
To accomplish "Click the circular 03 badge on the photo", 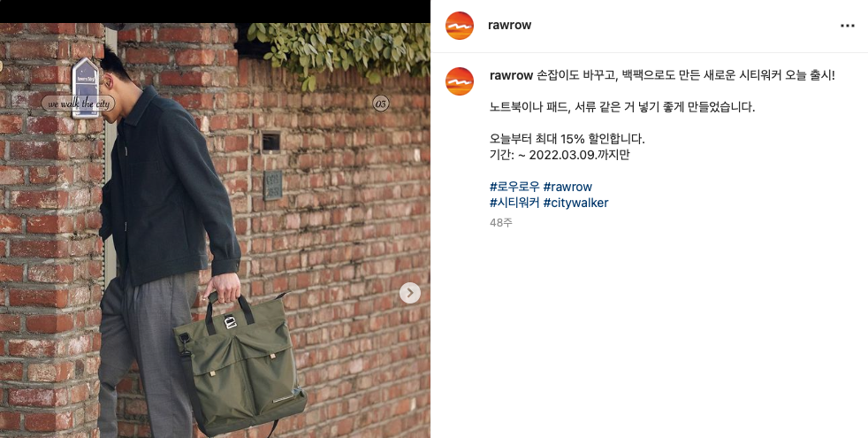I will (x=380, y=104).
